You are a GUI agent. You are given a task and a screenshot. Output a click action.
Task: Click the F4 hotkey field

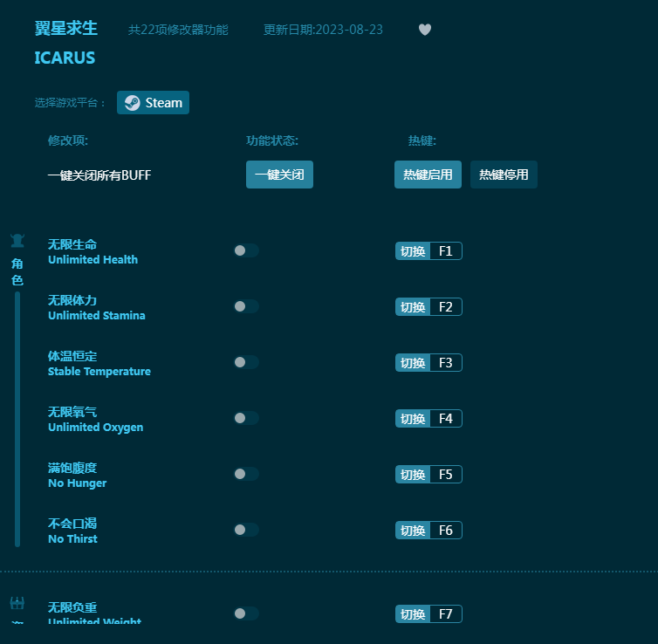point(446,418)
